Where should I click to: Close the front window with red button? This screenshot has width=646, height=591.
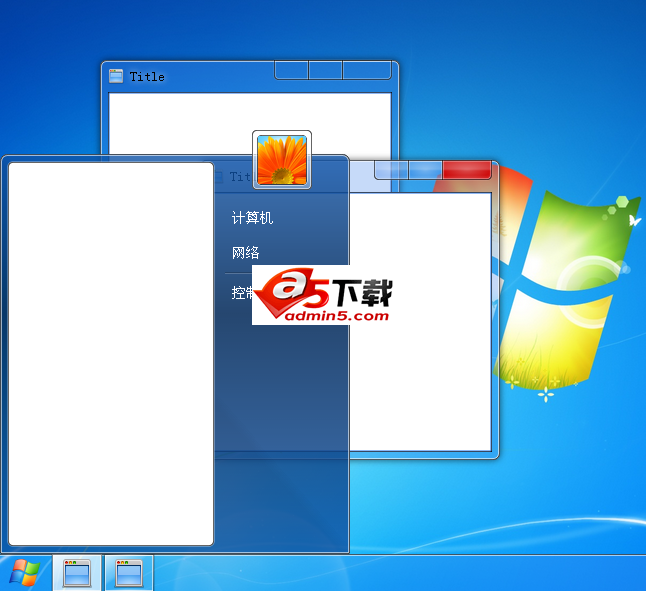(467, 170)
